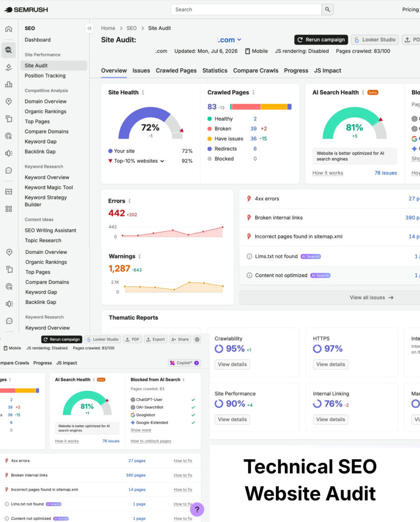Viewport: 420px width, 522px height.
Task: Open the bar chart icon in the rail
Action: coord(9,84)
